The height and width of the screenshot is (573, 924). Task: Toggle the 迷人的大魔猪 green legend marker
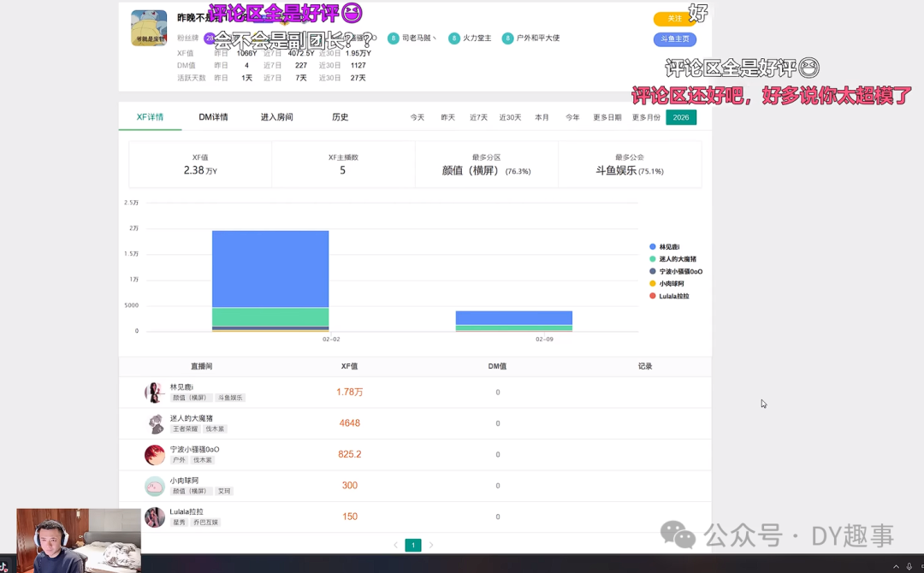652,259
